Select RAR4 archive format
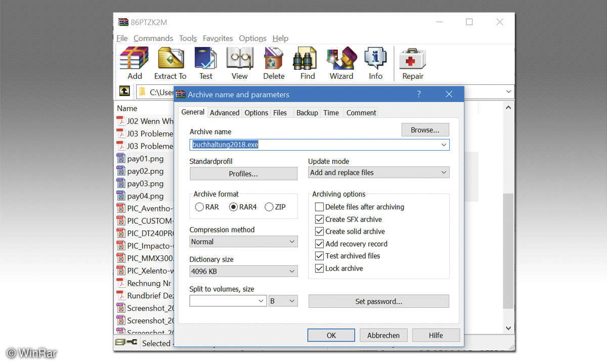 point(233,207)
